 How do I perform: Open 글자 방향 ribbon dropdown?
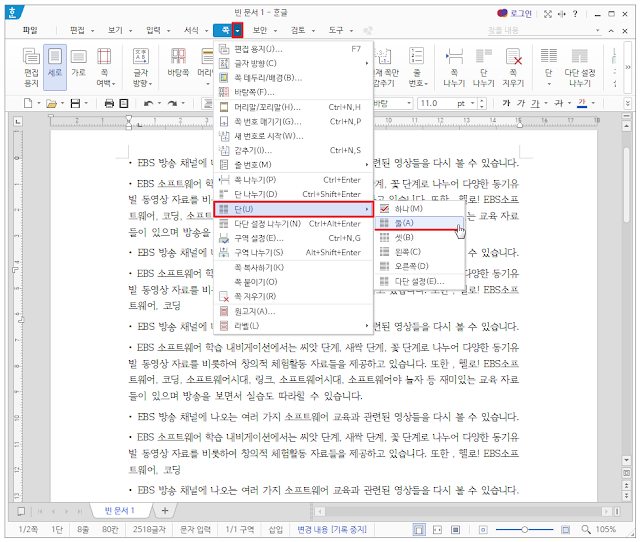pyautogui.click(x=141, y=67)
